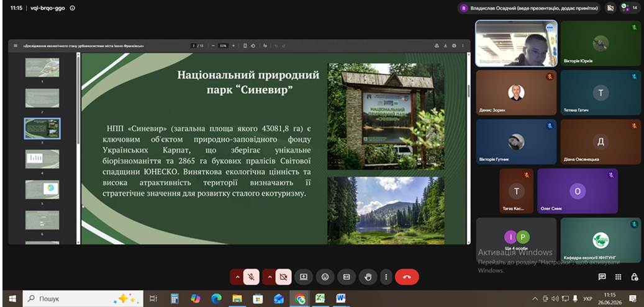Print the presented PDF document

click(x=454, y=45)
